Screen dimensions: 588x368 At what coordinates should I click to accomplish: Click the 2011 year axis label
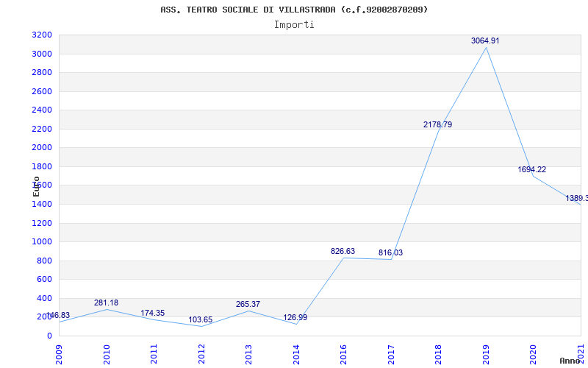[154, 354]
